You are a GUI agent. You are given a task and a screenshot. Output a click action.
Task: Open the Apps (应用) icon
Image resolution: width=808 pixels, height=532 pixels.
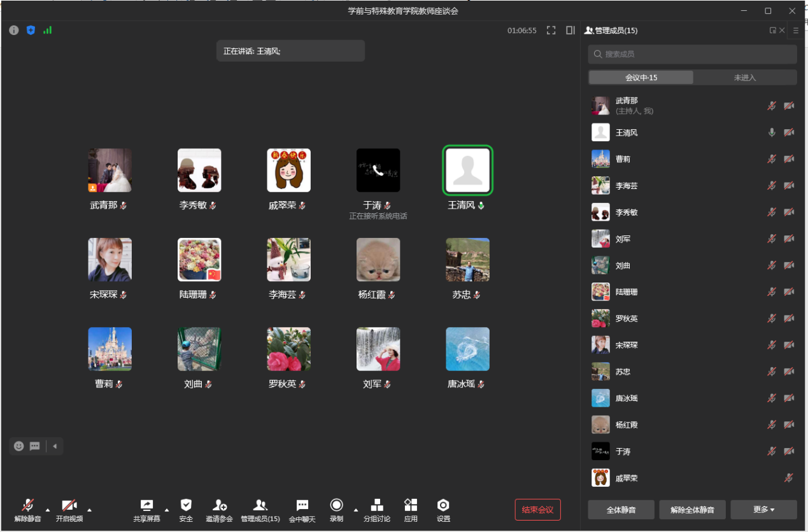[x=411, y=505]
